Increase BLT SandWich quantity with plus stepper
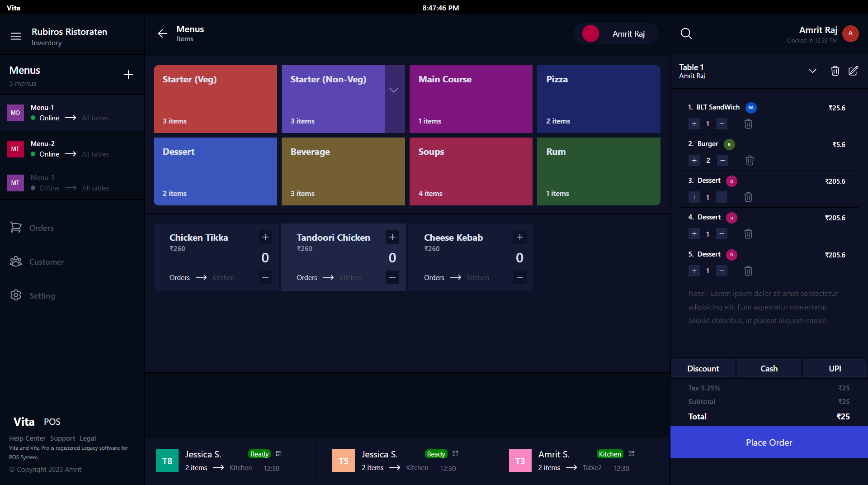 (x=694, y=124)
